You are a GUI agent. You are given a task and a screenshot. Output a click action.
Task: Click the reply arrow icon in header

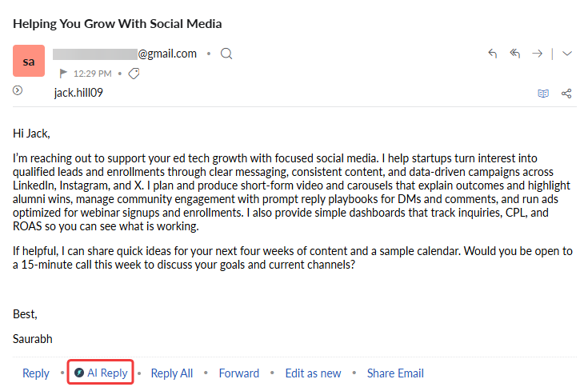point(493,54)
